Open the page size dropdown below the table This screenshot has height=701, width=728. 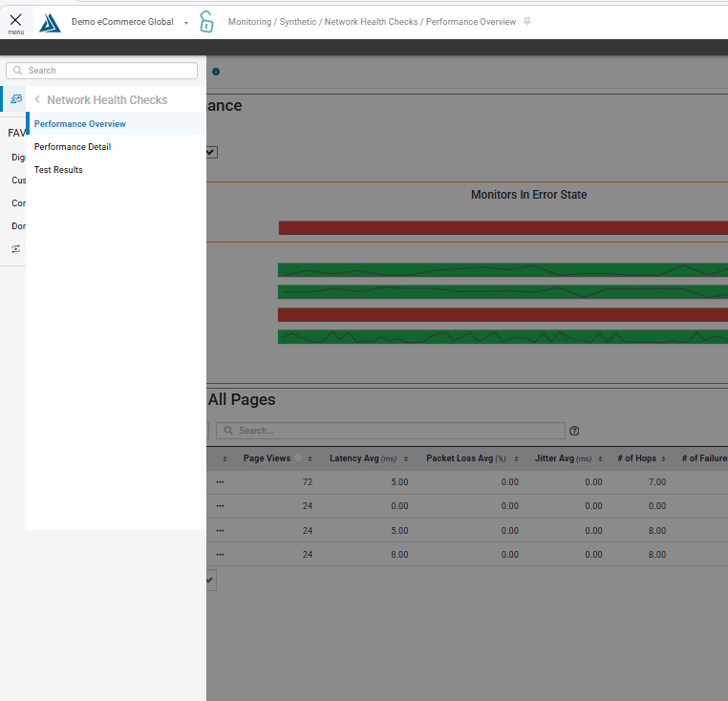(211, 580)
